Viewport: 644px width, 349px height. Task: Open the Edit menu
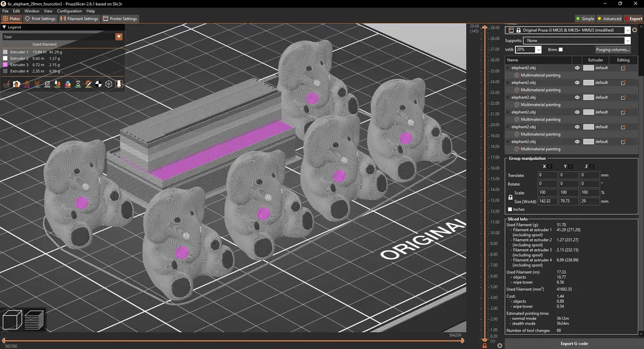coord(16,11)
